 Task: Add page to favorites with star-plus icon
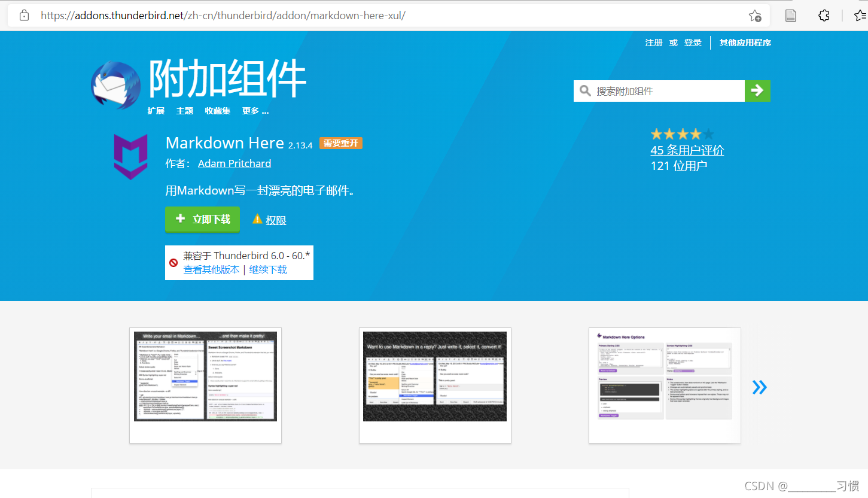(x=755, y=16)
